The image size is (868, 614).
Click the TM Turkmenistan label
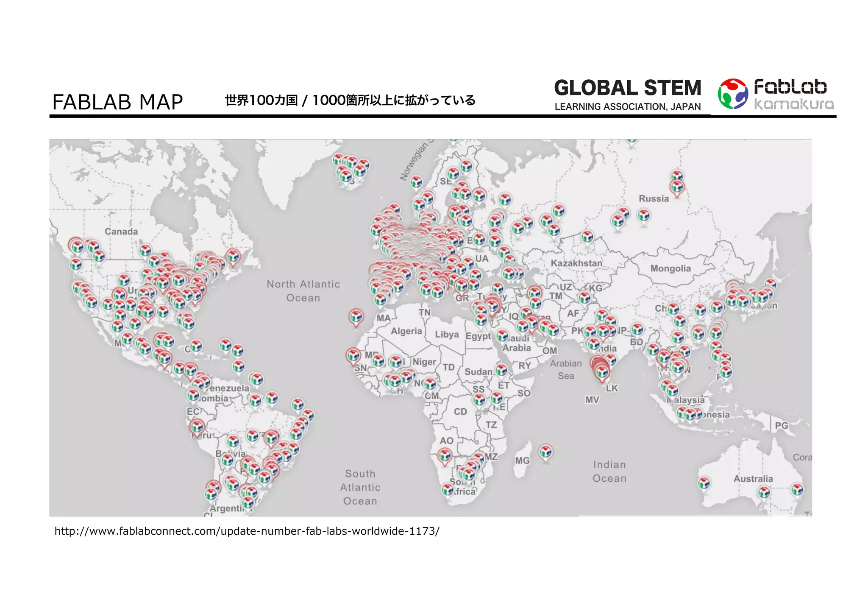[x=556, y=296]
